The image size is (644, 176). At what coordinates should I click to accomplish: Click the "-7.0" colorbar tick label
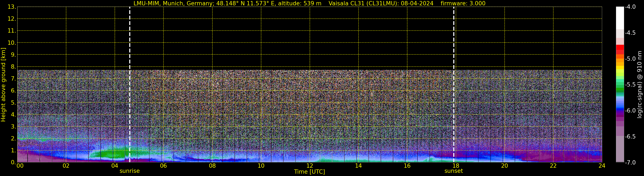pyautogui.click(x=630, y=163)
